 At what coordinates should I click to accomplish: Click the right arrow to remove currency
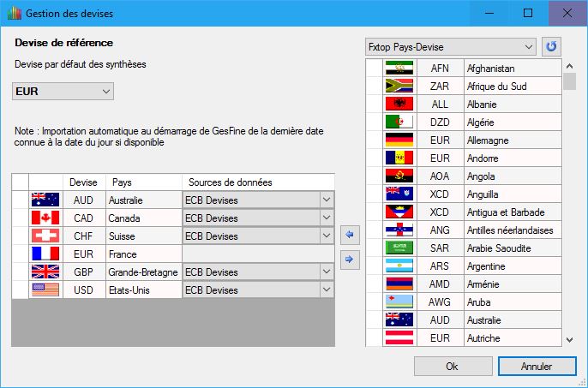(x=350, y=260)
